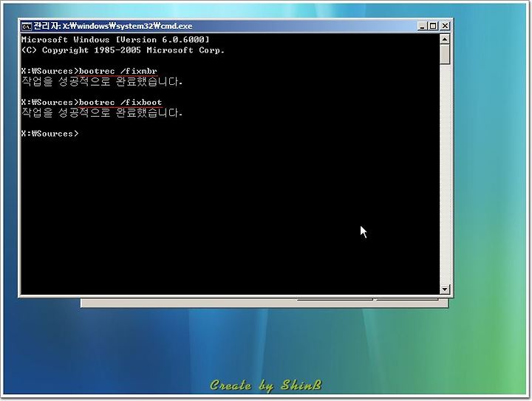Click the cmd.exe title bar text
The width and height of the screenshot is (532, 401).
pyautogui.click(x=113, y=26)
